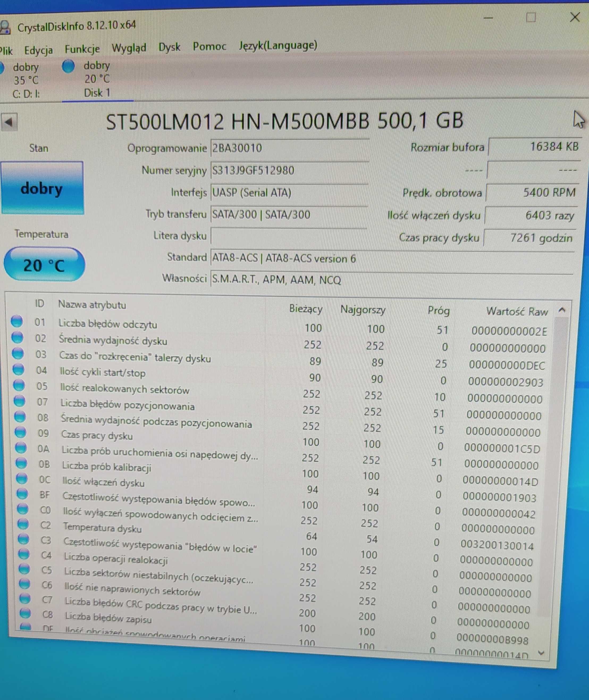
Task: Click status icon of row C7 błędów CRC
Action: click(x=25, y=599)
